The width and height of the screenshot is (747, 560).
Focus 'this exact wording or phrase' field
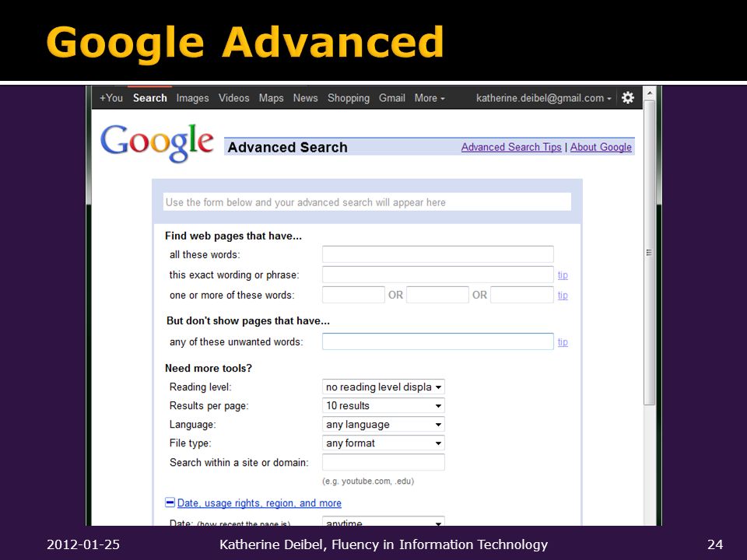click(438, 275)
